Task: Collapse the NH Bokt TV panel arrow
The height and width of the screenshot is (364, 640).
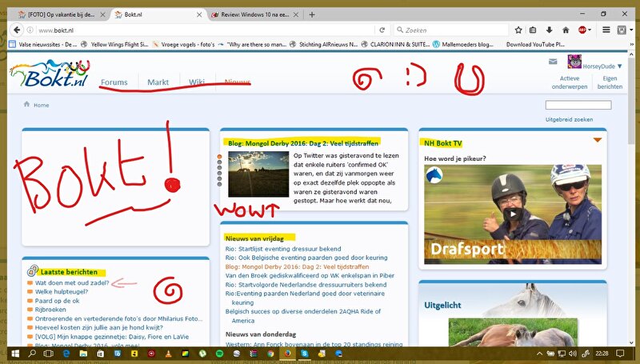Action: (x=597, y=141)
